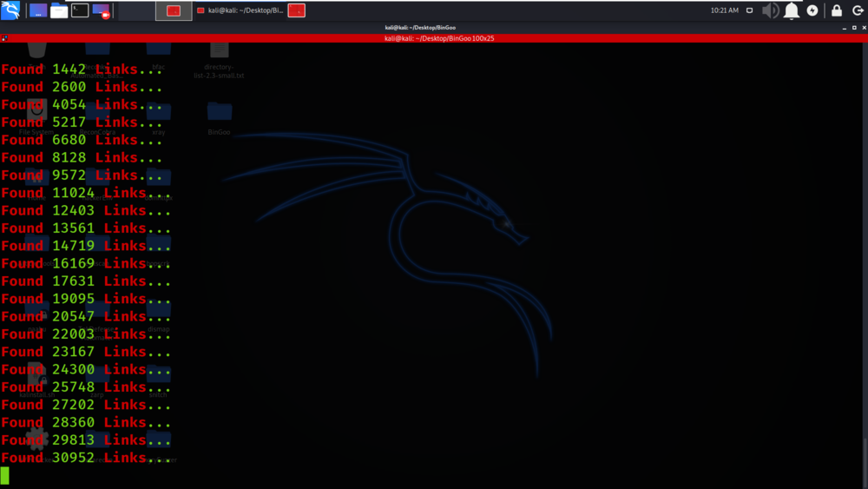Click the 'Found 25748 Links...' line
This screenshot has width=868, height=489.
(86, 387)
